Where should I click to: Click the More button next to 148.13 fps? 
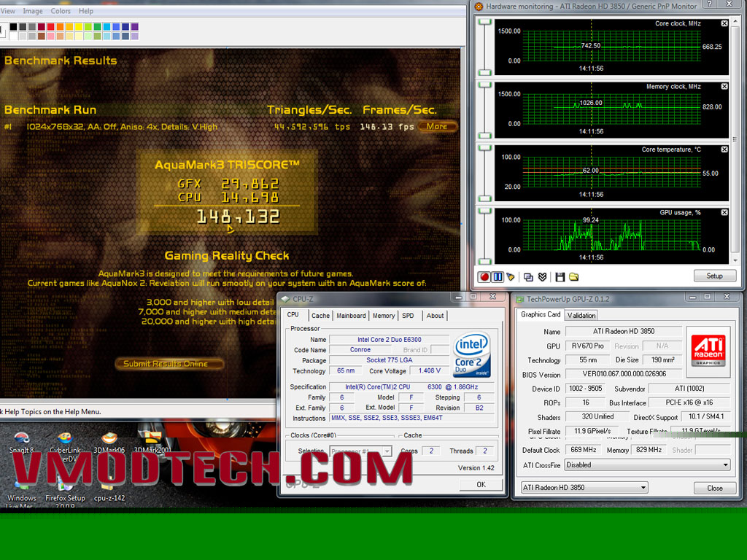click(x=437, y=127)
